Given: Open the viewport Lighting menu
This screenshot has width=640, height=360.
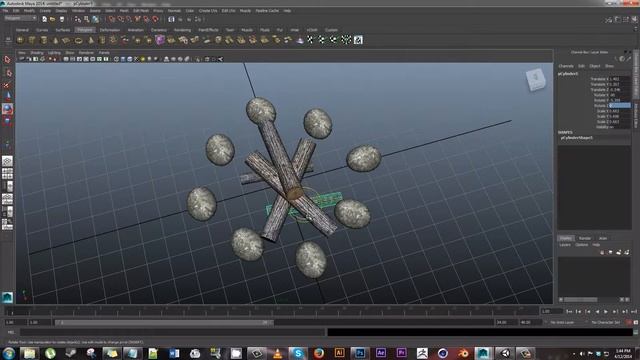Looking at the screenshot, I should pyautogui.click(x=54, y=53).
